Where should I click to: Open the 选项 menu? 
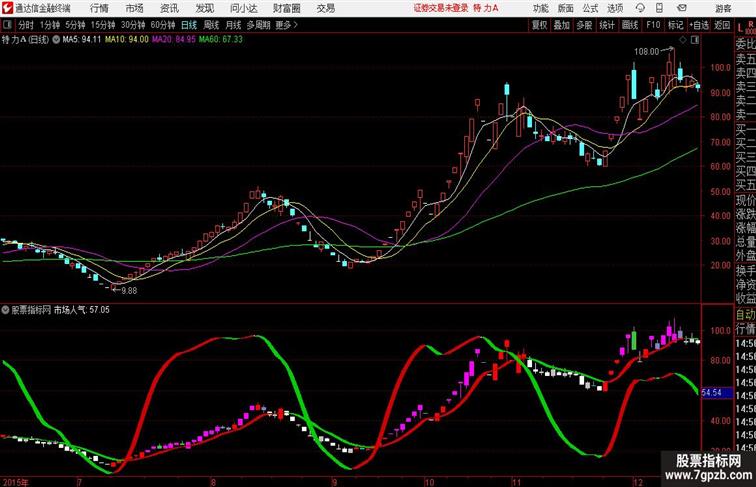[615, 8]
